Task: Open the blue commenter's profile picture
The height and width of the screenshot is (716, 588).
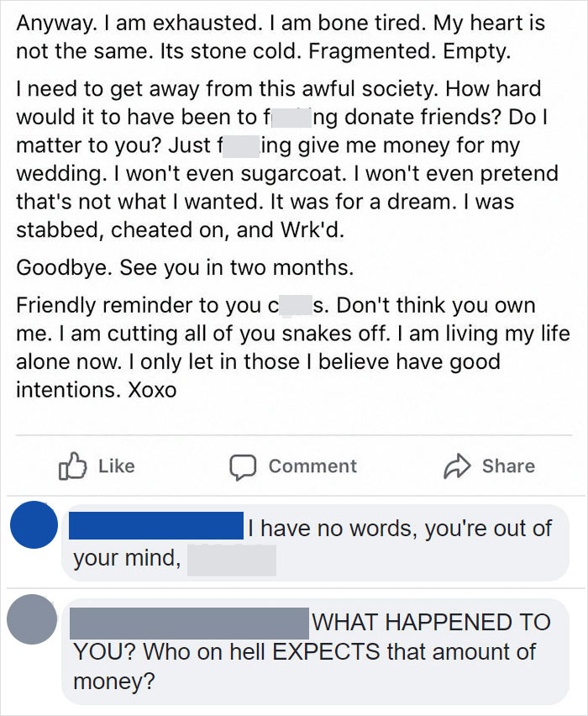Action: pos(34,524)
